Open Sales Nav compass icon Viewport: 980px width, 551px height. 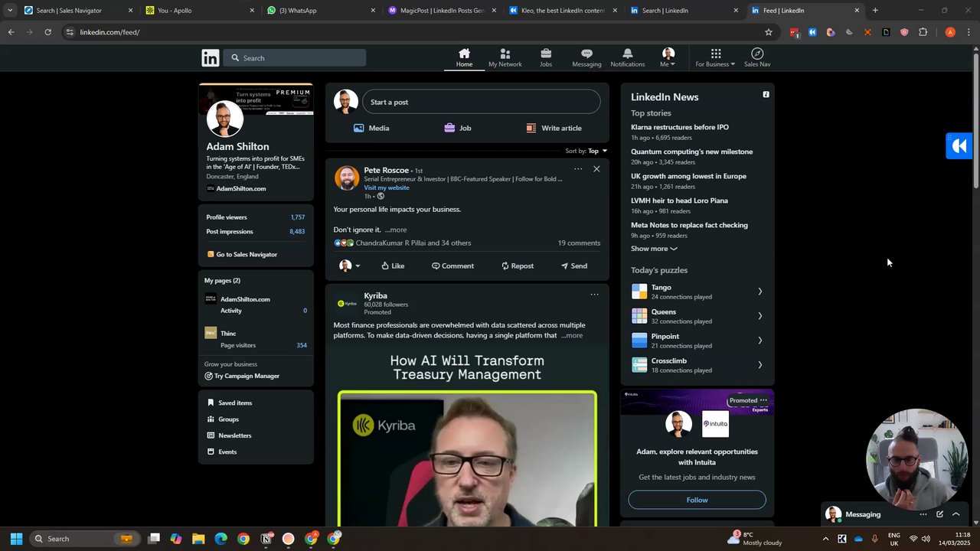[x=757, y=58]
